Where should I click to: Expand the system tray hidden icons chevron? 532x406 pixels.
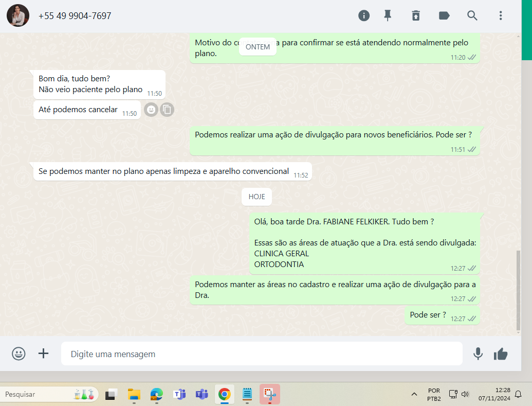click(414, 394)
